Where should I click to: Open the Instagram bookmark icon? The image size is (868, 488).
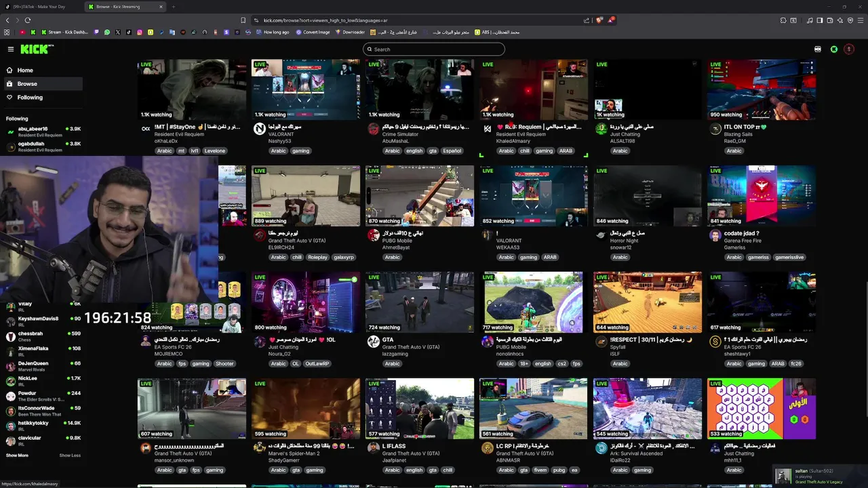point(140,32)
